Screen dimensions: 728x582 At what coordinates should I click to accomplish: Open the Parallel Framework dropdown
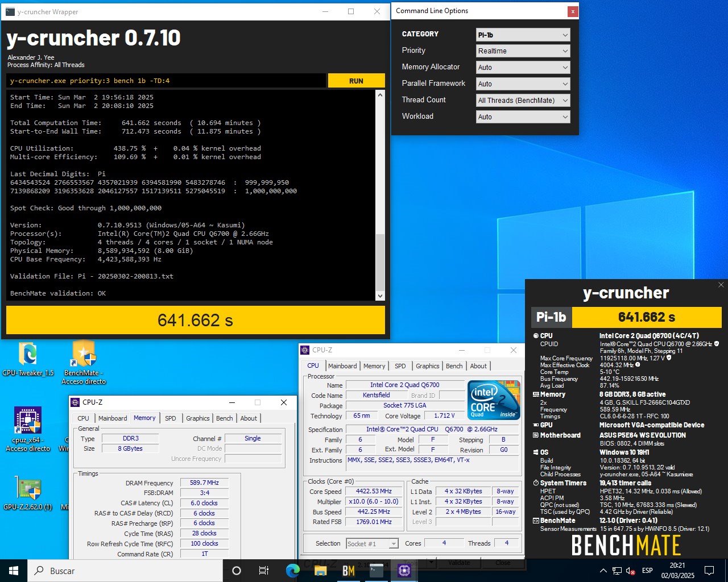523,84
